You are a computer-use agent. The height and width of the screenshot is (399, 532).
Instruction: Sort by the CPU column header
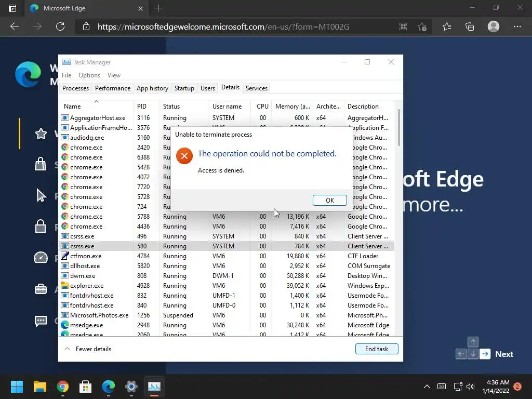pos(261,106)
